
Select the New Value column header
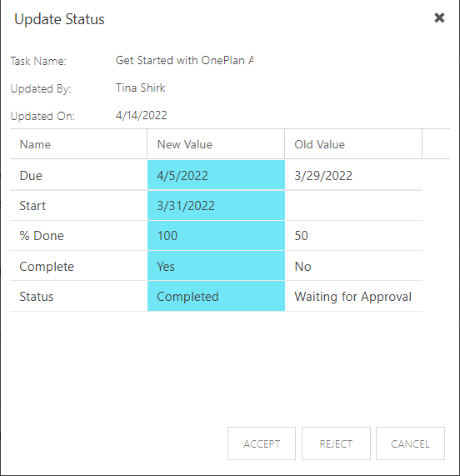[216, 144]
